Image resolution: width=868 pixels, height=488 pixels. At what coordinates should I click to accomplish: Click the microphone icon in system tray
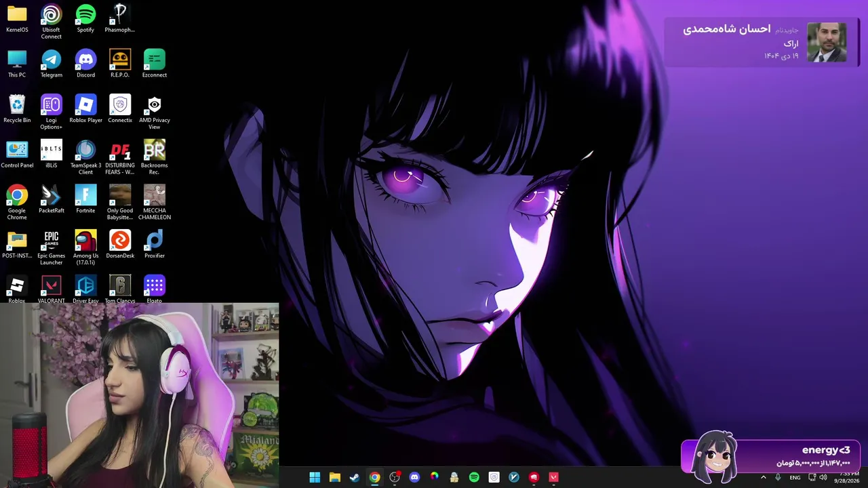pyautogui.click(x=778, y=477)
